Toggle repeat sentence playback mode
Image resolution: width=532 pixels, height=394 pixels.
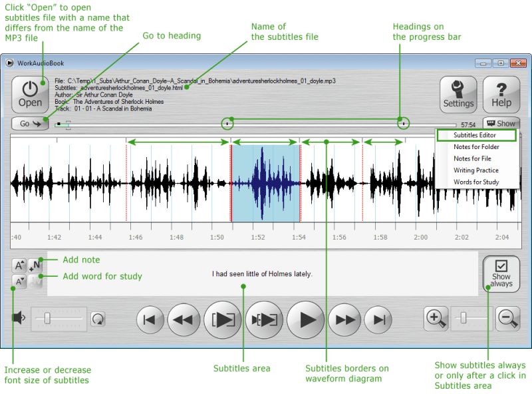[97, 319]
